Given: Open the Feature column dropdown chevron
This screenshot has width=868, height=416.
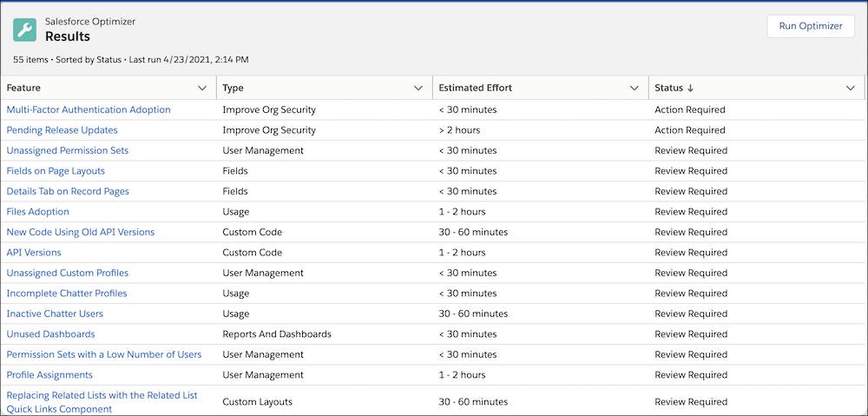Looking at the screenshot, I should pyautogui.click(x=202, y=88).
